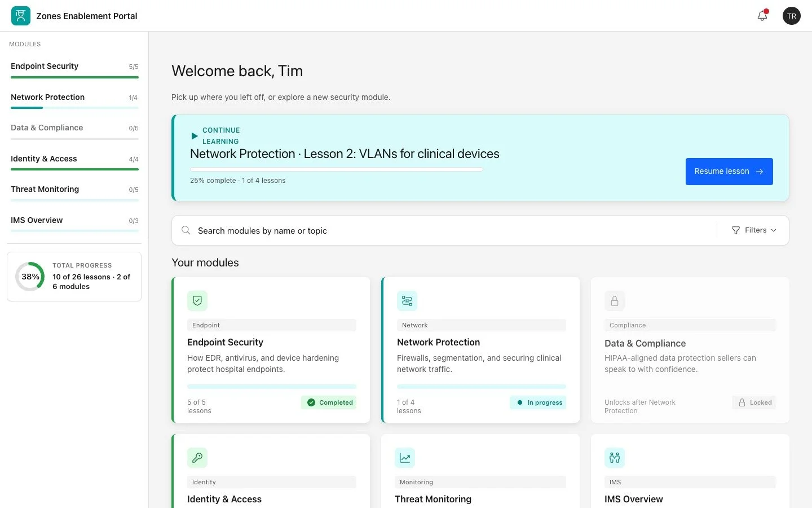Open the notifications bell
Image resolution: width=812 pixels, height=508 pixels.
[762, 16]
